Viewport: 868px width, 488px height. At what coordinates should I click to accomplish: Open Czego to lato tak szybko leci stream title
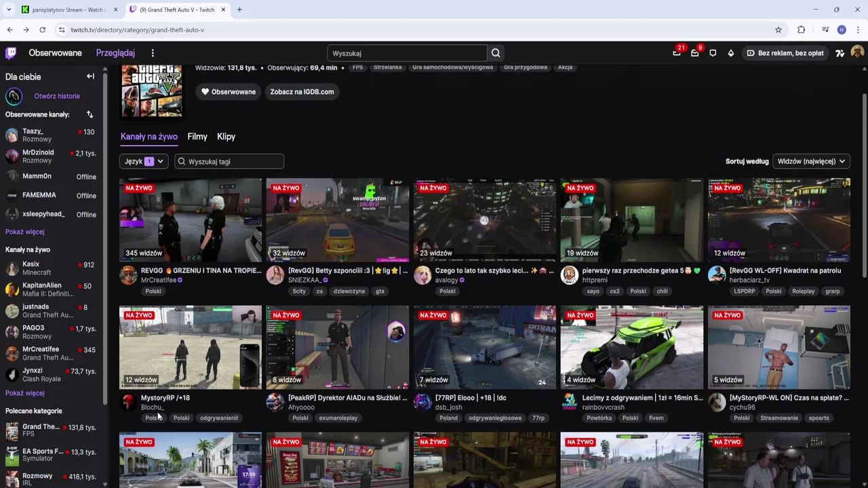click(494, 270)
